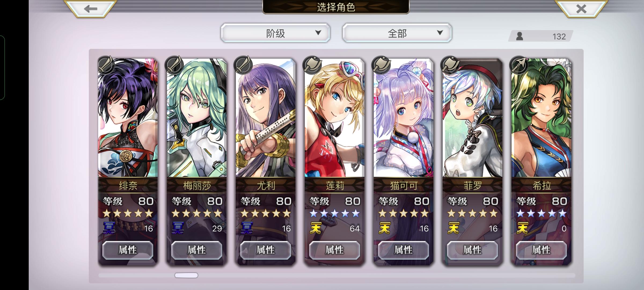Open the 阶级 sort dropdown
Screen dimensions: 644x290
pos(275,33)
